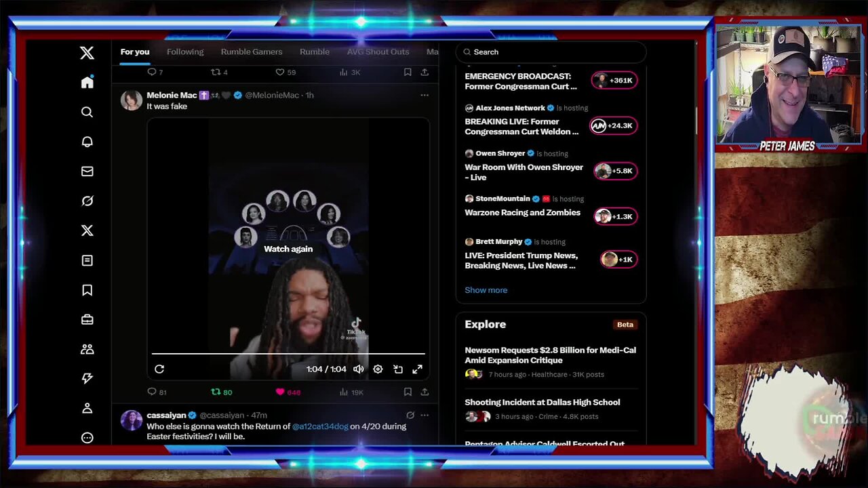Open Notifications bell icon

tap(87, 142)
